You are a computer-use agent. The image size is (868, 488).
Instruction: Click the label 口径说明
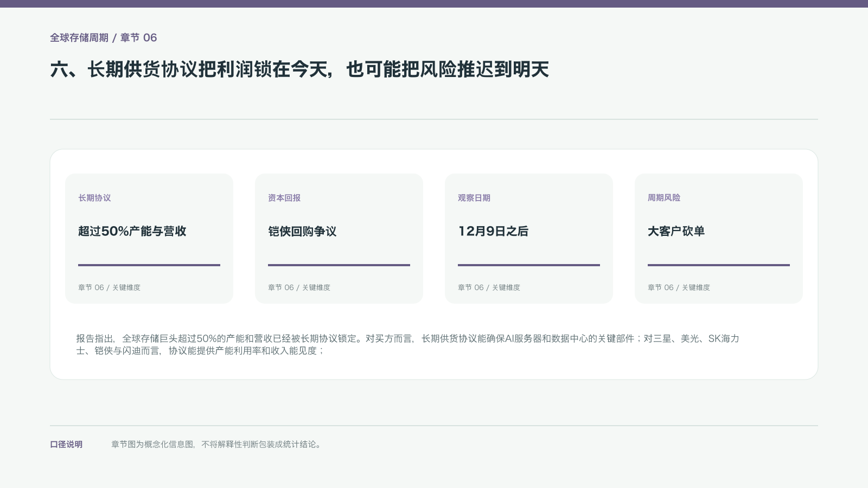click(x=66, y=444)
